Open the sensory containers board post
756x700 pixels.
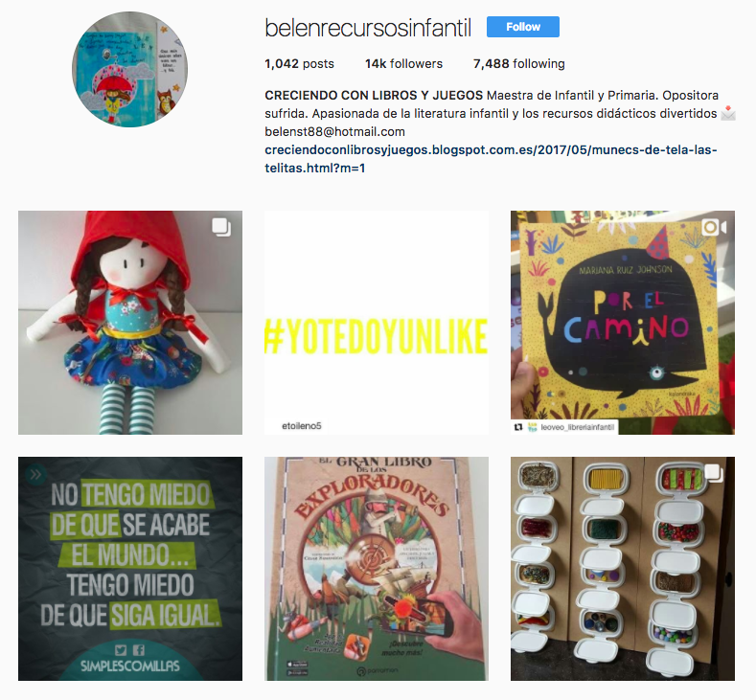point(623,569)
